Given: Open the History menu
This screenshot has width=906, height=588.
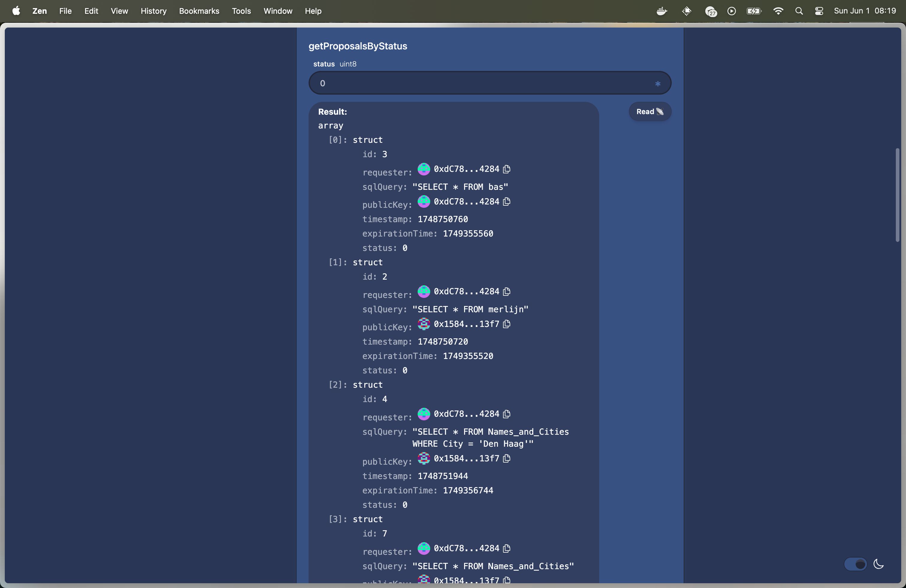Looking at the screenshot, I should [x=153, y=11].
